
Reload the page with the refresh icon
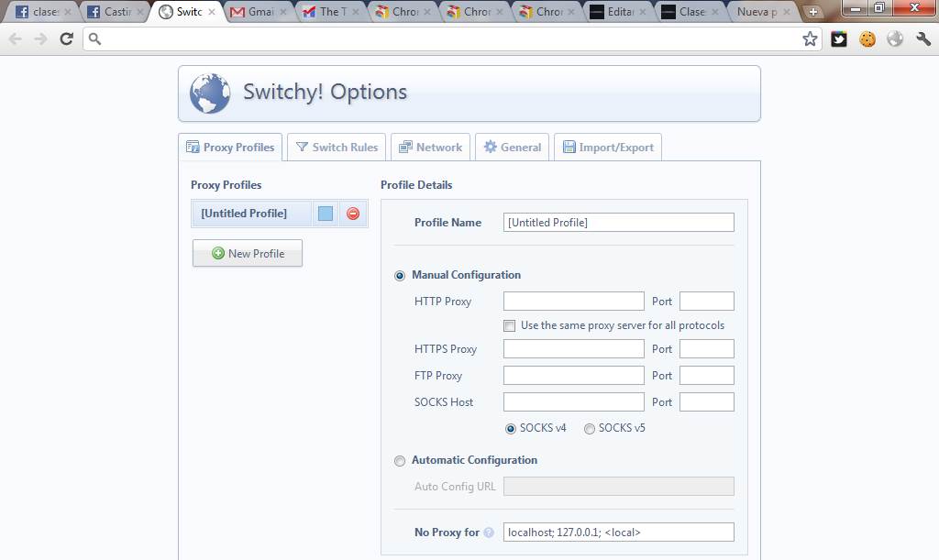click(66, 38)
